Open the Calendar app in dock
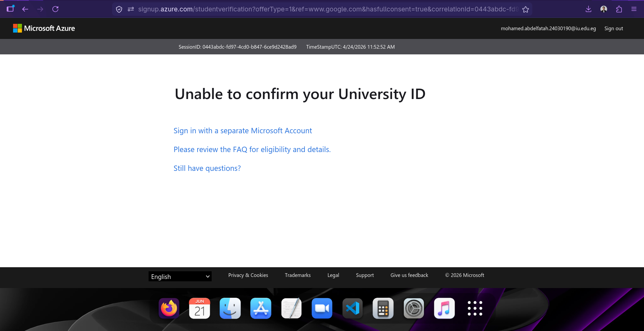 point(200,308)
